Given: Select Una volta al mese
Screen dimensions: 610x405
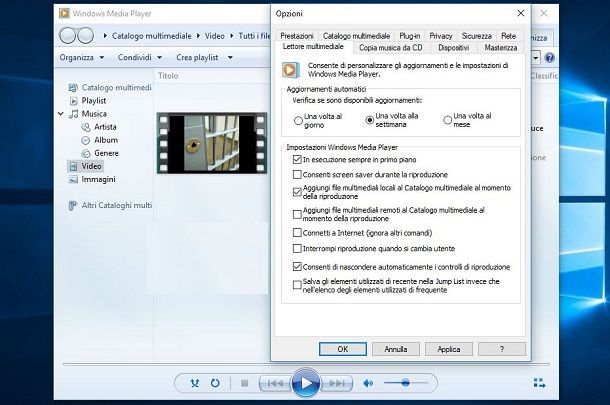Looking at the screenshot, I should 448,120.
